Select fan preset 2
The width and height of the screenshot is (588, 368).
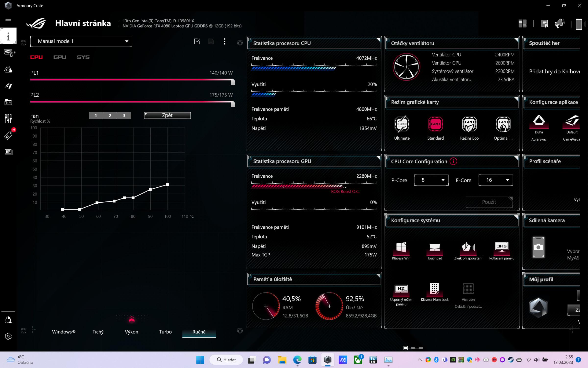coord(110,116)
